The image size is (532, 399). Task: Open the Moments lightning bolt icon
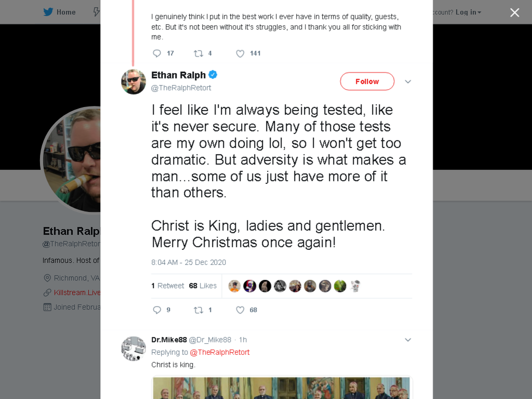[x=97, y=12]
